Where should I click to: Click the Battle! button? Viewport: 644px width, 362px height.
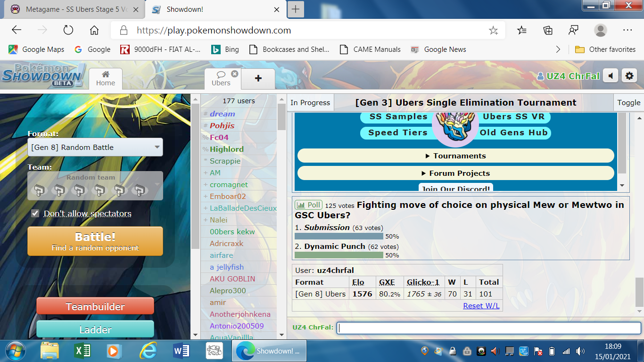point(95,241)
